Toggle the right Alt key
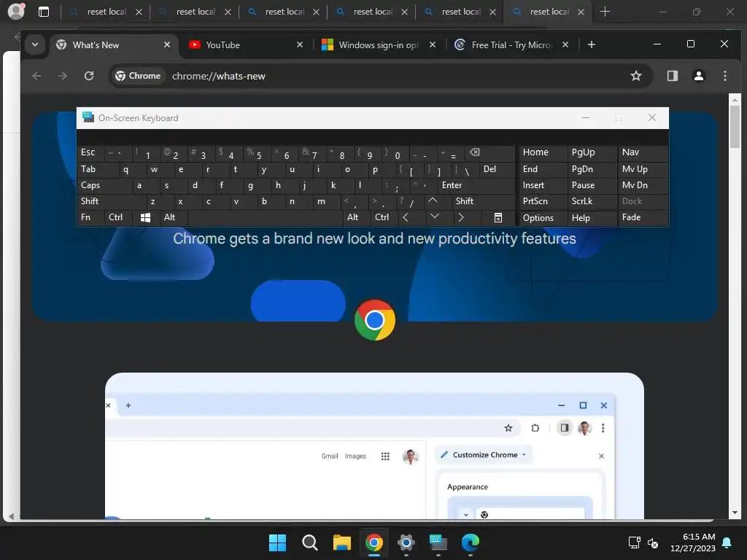Screen dimensions: 747x560 pos(357,217)
